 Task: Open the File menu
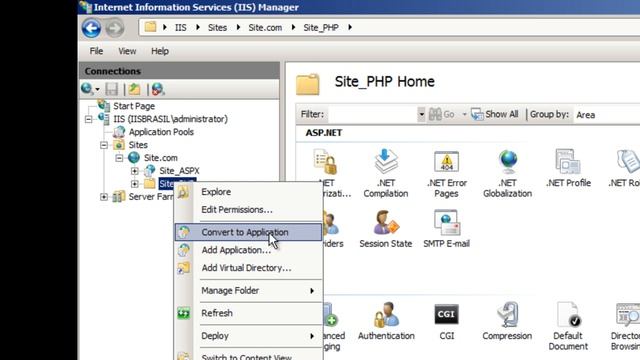[96, 51]
